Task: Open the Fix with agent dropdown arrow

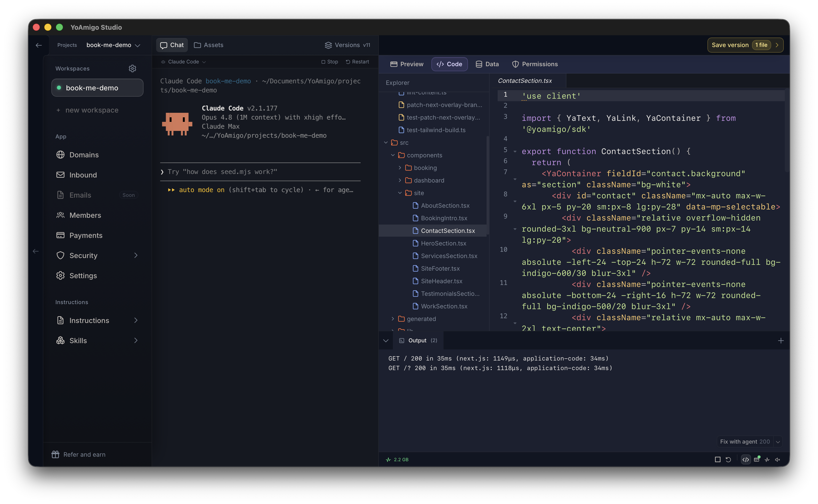Action: coord(778,442)
